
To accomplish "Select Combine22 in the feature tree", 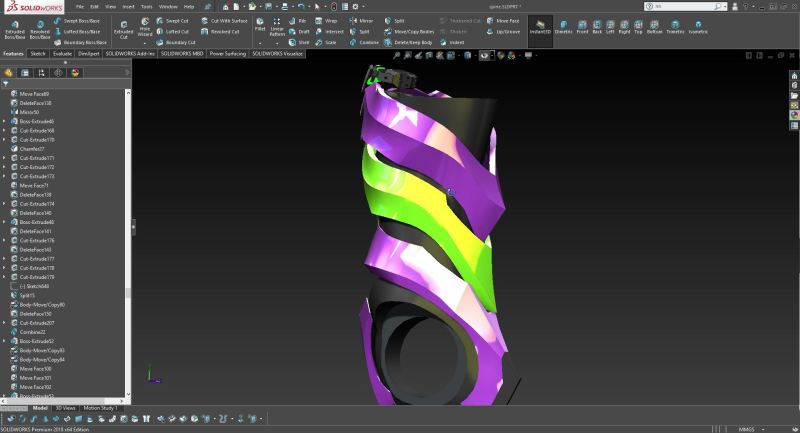I will [x=32, y=332].
